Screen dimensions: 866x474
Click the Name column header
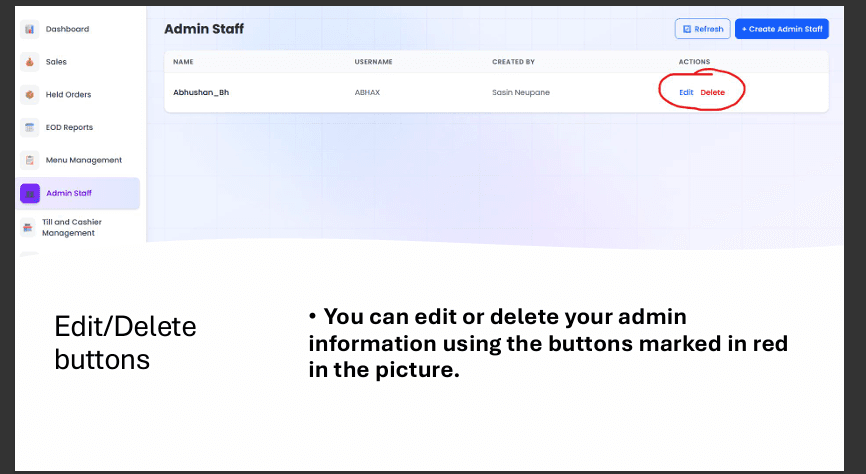[x=183, y=62]
